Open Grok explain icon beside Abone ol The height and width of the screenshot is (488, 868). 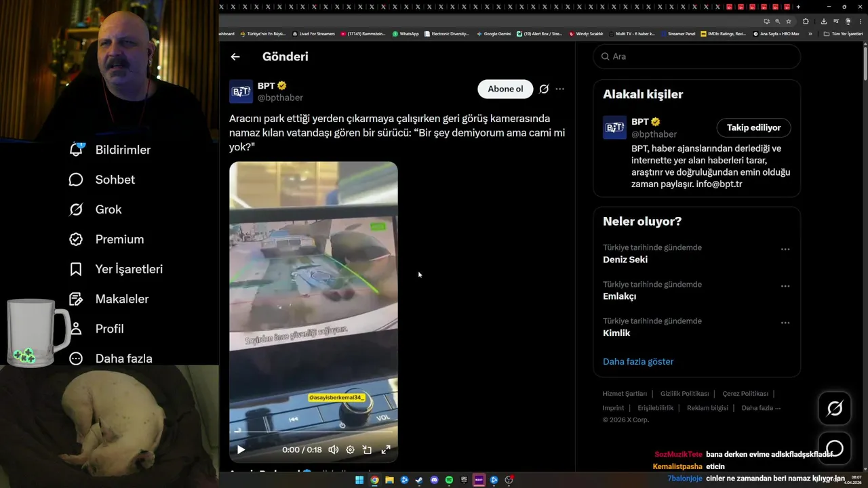(544, 89)
